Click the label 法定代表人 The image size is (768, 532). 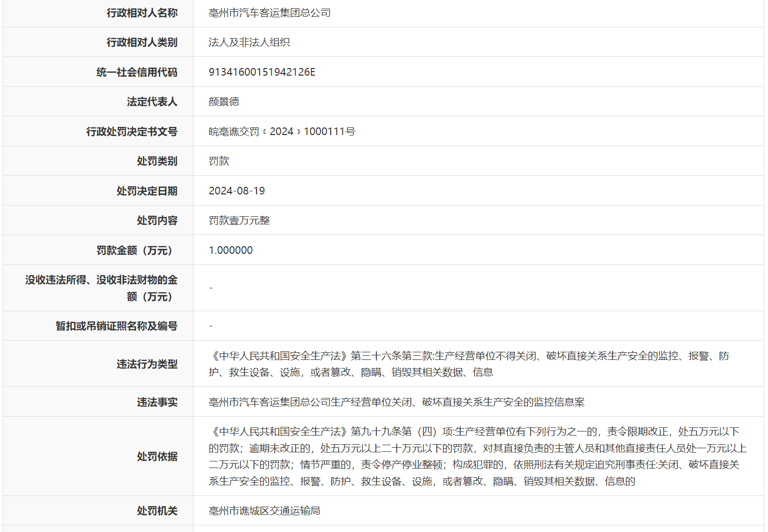(152, 102)
